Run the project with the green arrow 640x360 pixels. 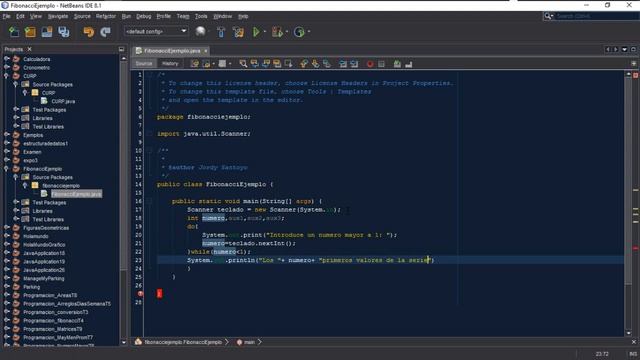[256, 32]
